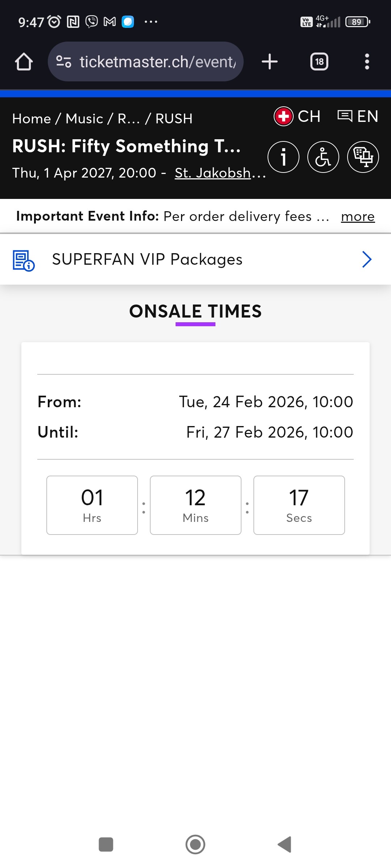Open a new browser tab
This screenshot has width=391, height=868.
coord(270,61)
